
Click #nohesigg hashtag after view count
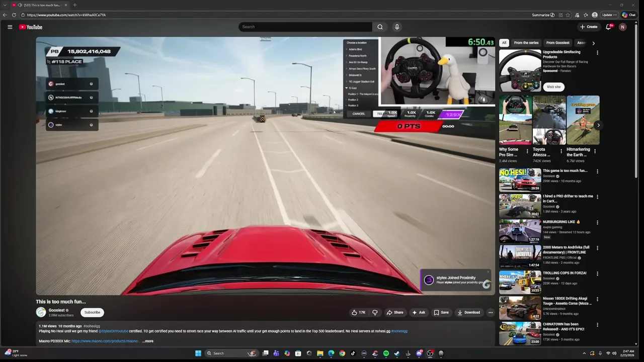click(92, 326)
